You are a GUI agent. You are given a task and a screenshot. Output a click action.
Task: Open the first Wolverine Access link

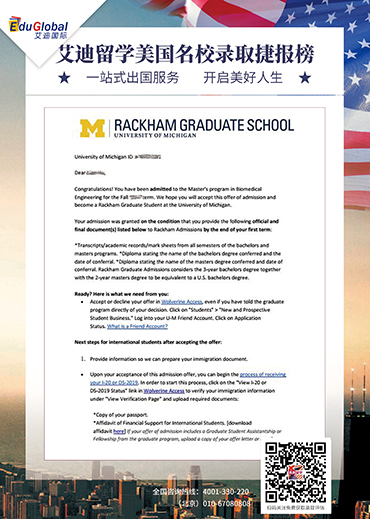182,302
